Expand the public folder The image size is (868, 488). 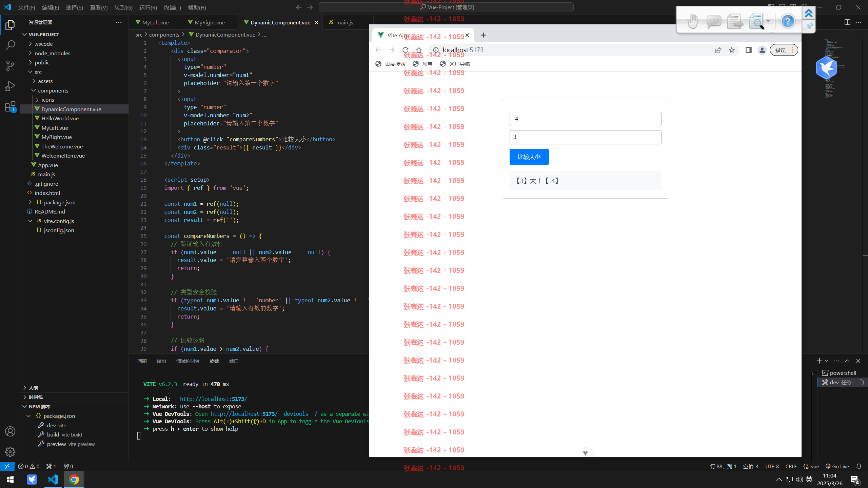(42, 62)
